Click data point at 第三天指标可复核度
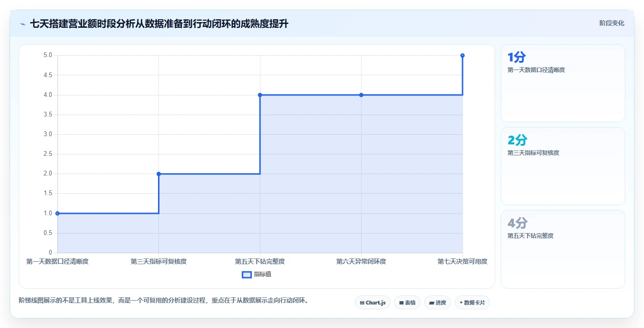This screenshot has width=644, height=328. (158, 174)
